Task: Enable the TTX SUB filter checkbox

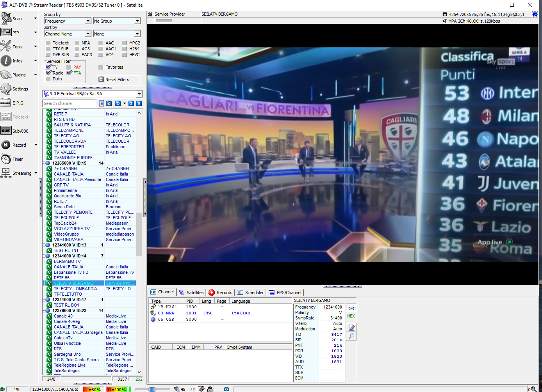Action: tap(48, 49)
